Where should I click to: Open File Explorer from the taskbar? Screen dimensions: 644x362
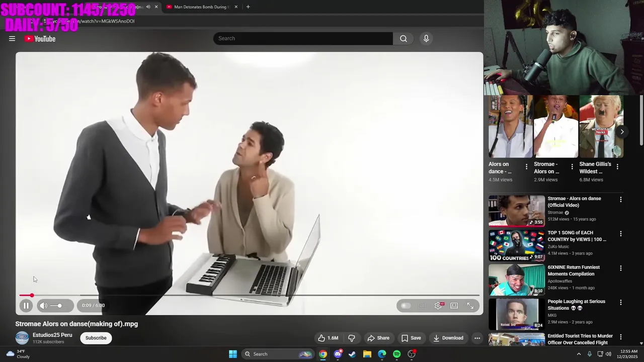[367, 354]
